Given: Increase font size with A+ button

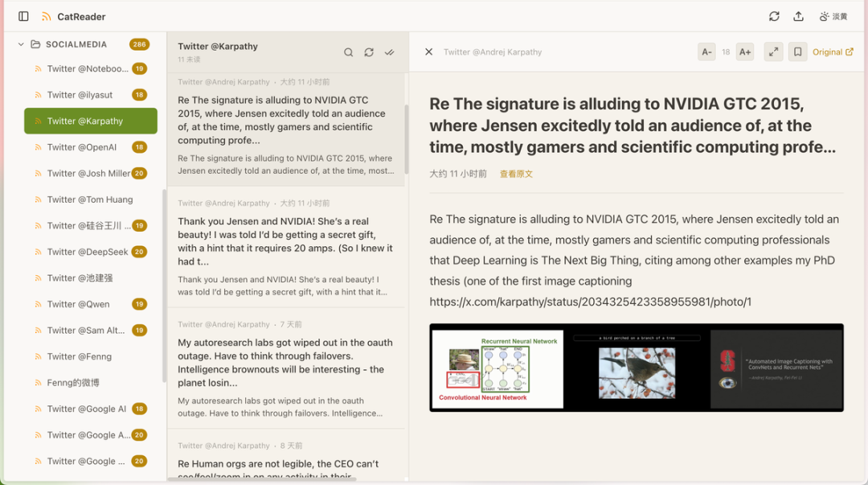Looking at the screenshot, I should 745,52.
